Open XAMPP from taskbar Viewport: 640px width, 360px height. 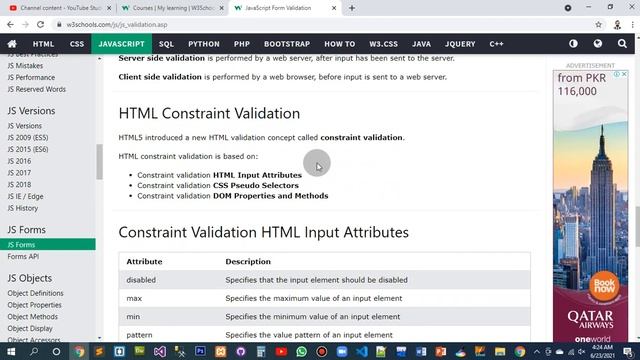pos(220,351)
